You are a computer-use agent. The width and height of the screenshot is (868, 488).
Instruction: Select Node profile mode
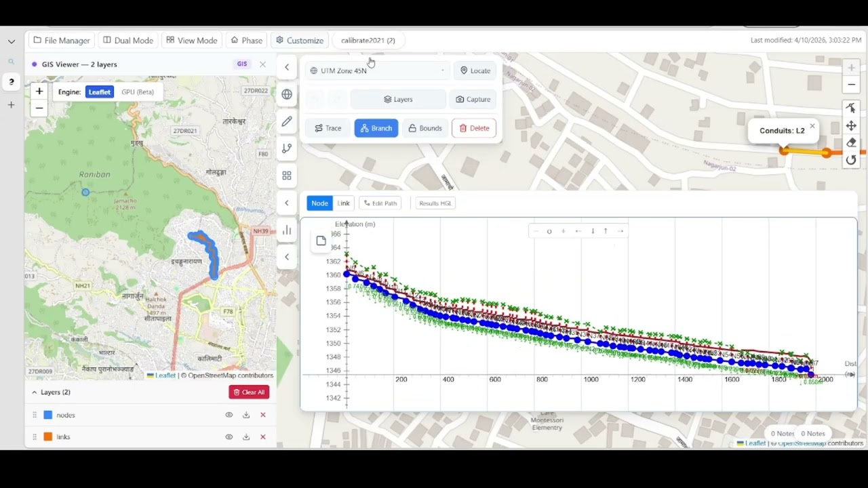[319, 203]
